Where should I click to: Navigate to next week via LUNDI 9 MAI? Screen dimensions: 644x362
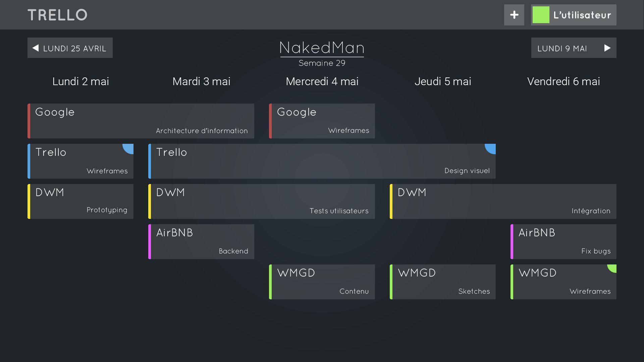point(574,48)
